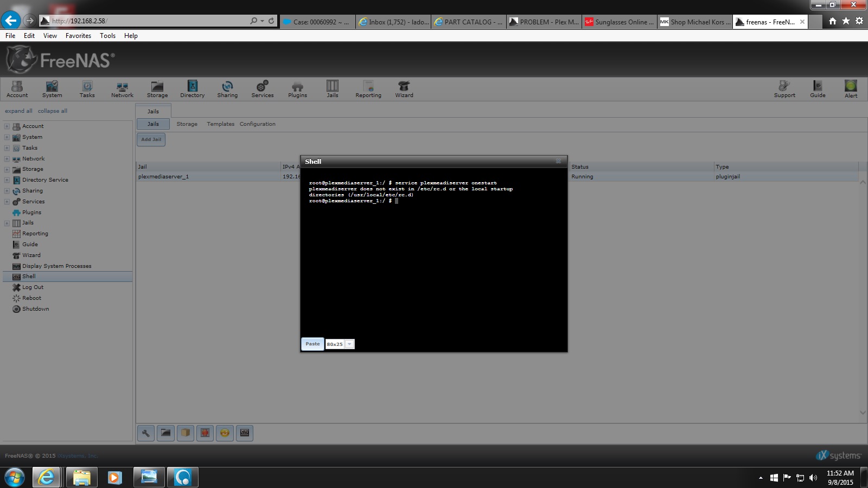Switch to the Storage jails sub-tab
This screenshot has width=868, height=488.
(187, 124)
